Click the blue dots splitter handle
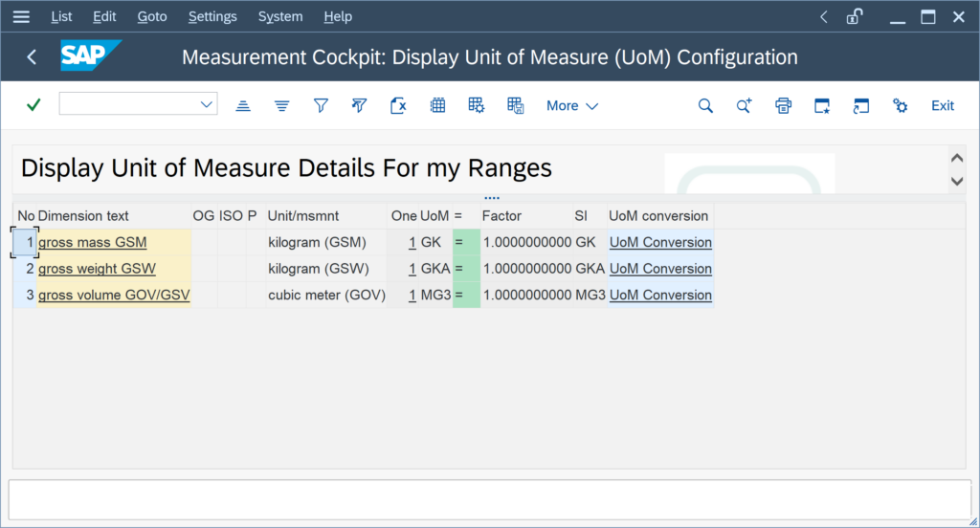 point(492,198)
